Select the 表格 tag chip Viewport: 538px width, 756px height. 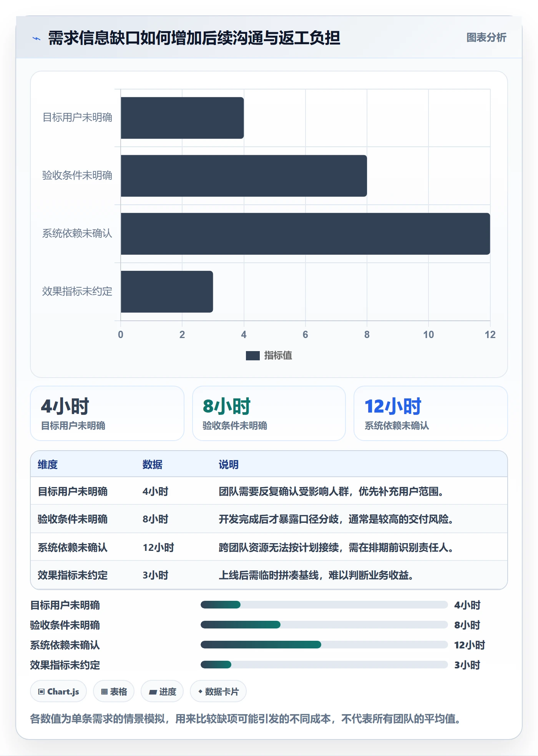coord(114,691)
